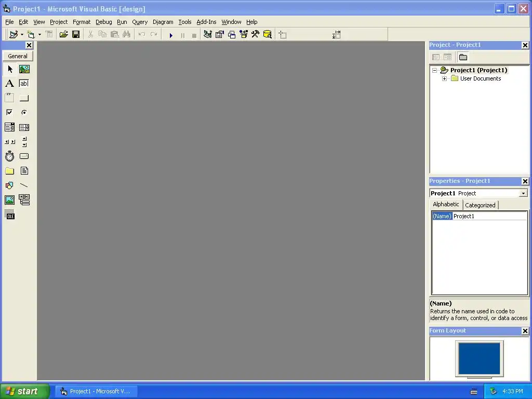Select the Timer control tool
This screenshot has height=399, width=532.
(10, 156)
